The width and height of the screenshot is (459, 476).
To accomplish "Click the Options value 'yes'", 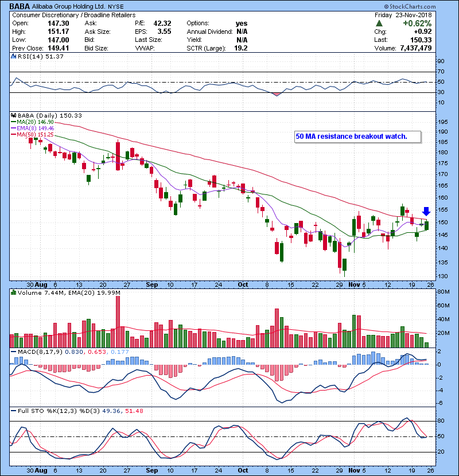I will pyautogui.click(x=242, y=24).
